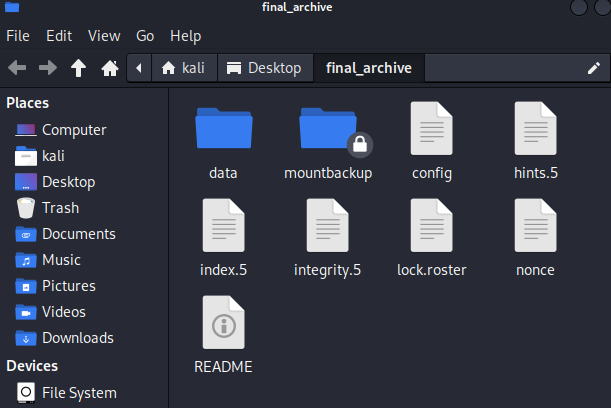The height and width of the screenshot is (408, 611).
Task: Select the data folder icon
Action: [224, 128]
